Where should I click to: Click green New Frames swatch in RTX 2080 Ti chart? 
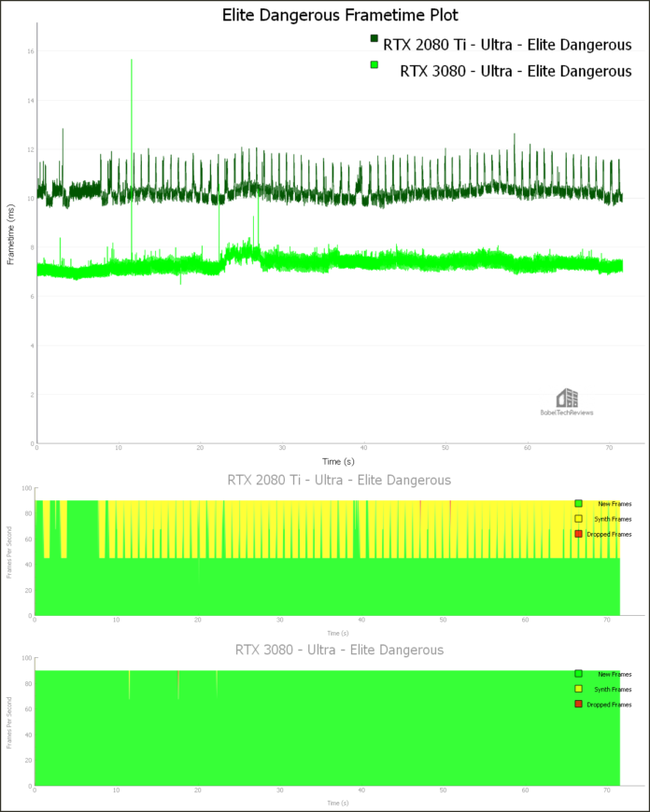click(578, 503)
